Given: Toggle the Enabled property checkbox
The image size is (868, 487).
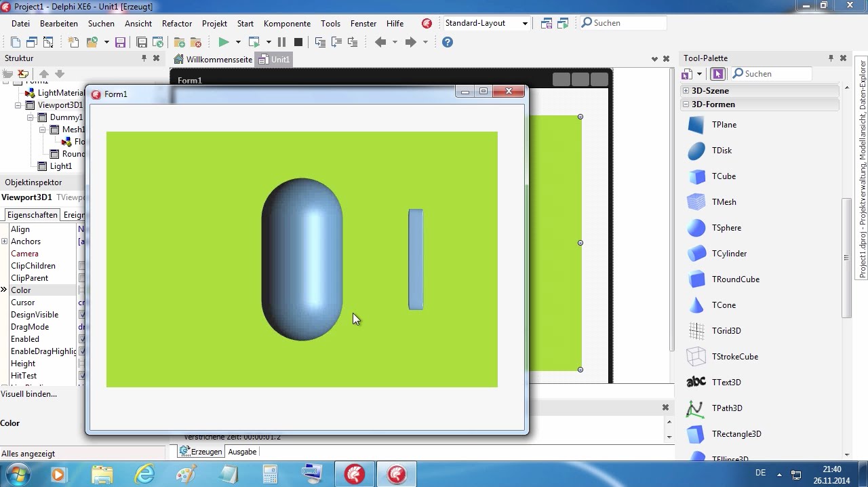Looking at the screenshot, I should coord(82,339).
